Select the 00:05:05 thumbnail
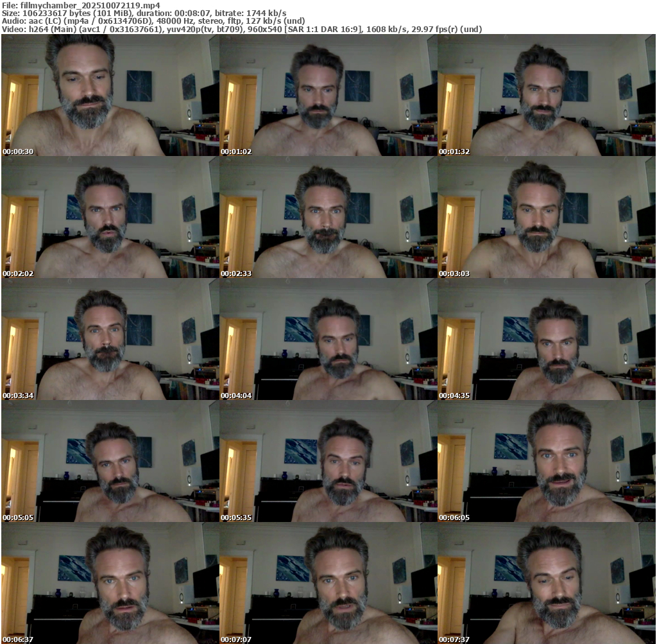The image size is (657, 644). coord(110,461)
